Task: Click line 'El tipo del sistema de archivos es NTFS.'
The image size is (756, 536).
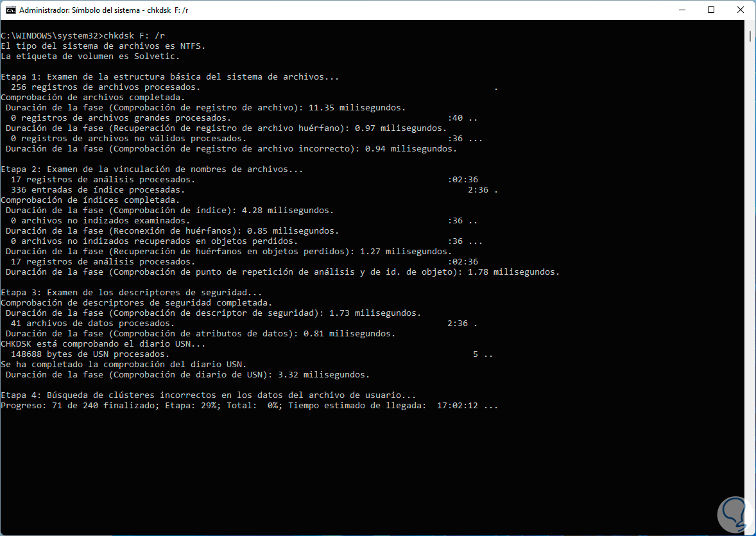Action: point(103,46)
